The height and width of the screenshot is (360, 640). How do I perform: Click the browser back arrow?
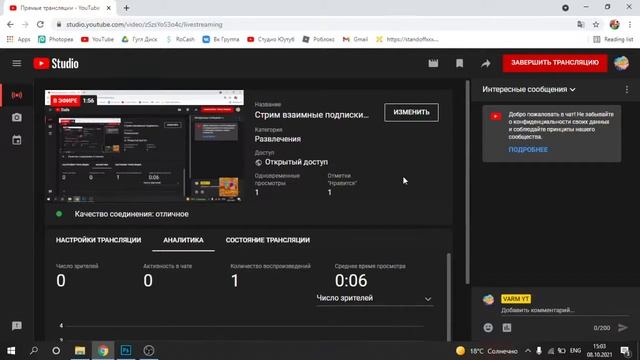[10, 24]
